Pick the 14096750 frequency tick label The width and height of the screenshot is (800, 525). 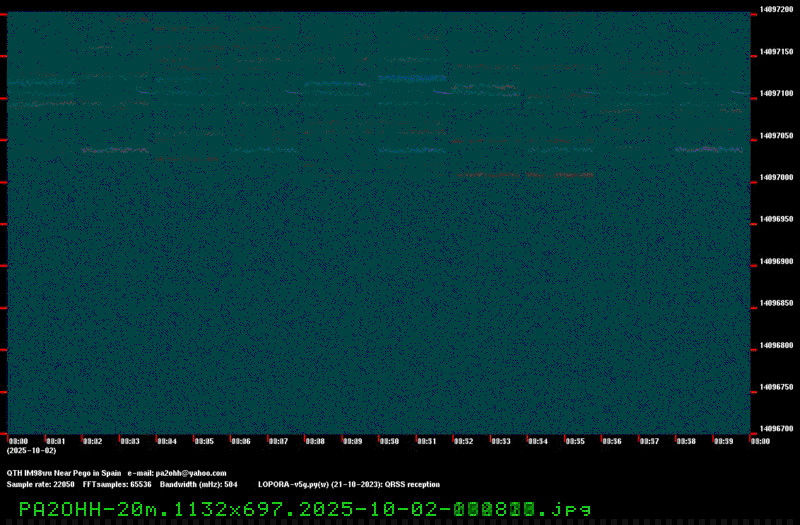[x=777, y=387]
